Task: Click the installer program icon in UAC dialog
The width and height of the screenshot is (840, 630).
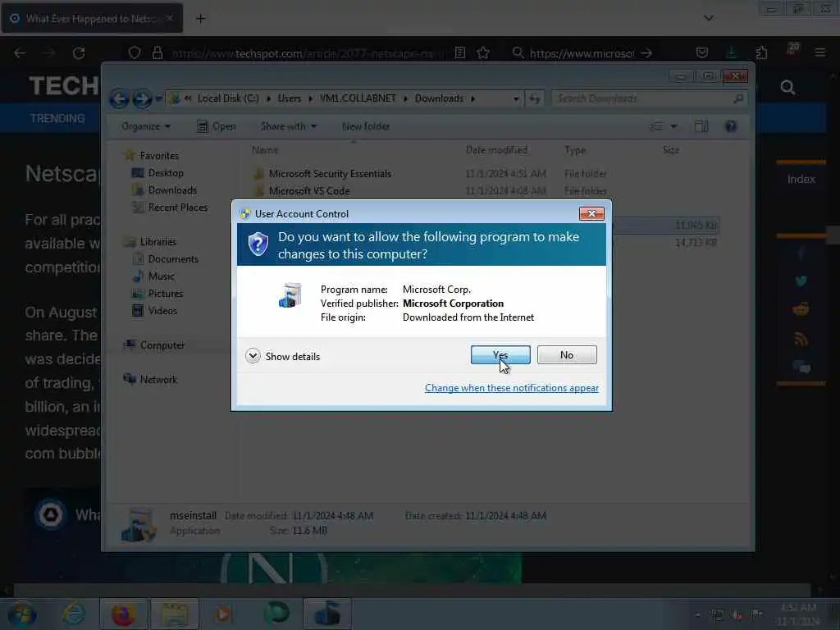Action: click(x=291, y=295)
